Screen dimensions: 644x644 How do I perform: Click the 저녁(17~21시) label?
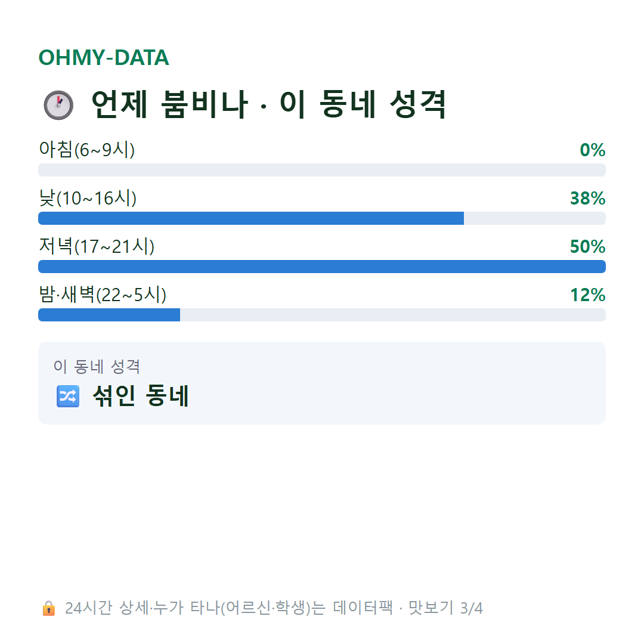(x=97, y=246)
